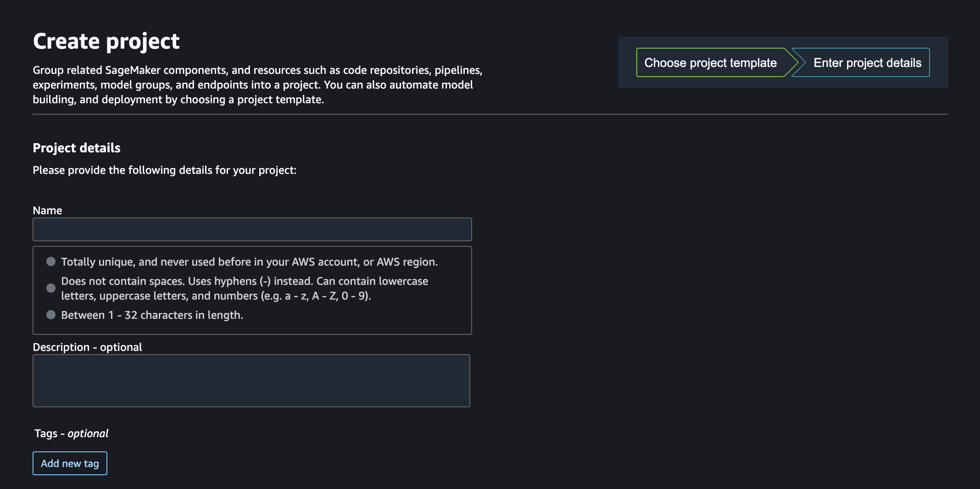Click the Create project page heading

pos(106,41)
